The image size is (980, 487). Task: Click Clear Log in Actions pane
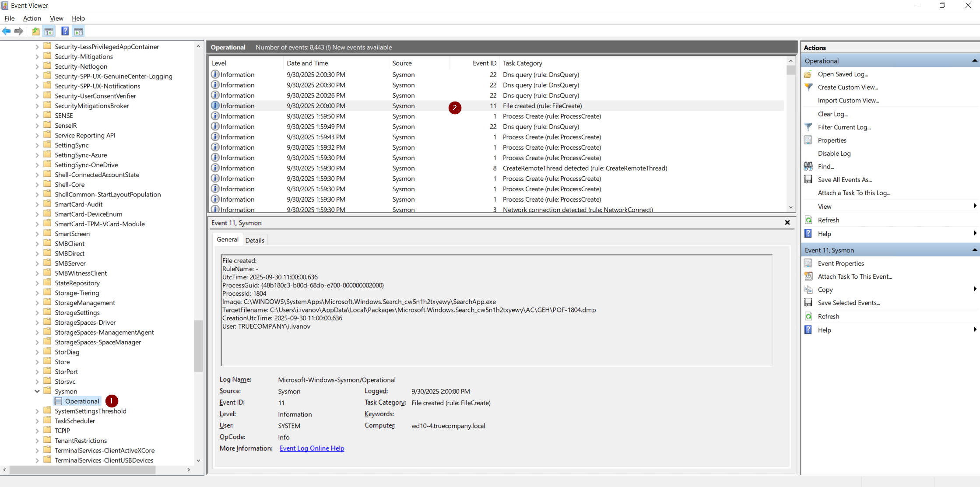pyautogui.click(x=832, y=114)
